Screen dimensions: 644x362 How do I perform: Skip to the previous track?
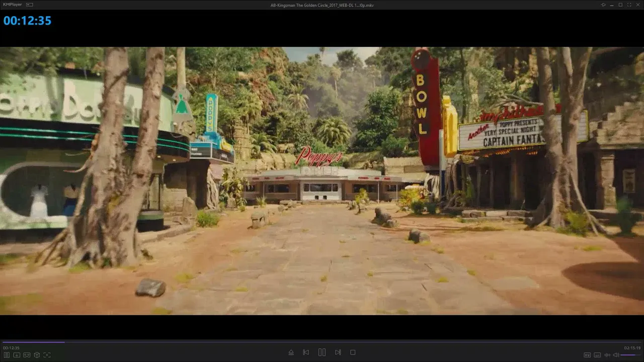click(x=306, y=352)
